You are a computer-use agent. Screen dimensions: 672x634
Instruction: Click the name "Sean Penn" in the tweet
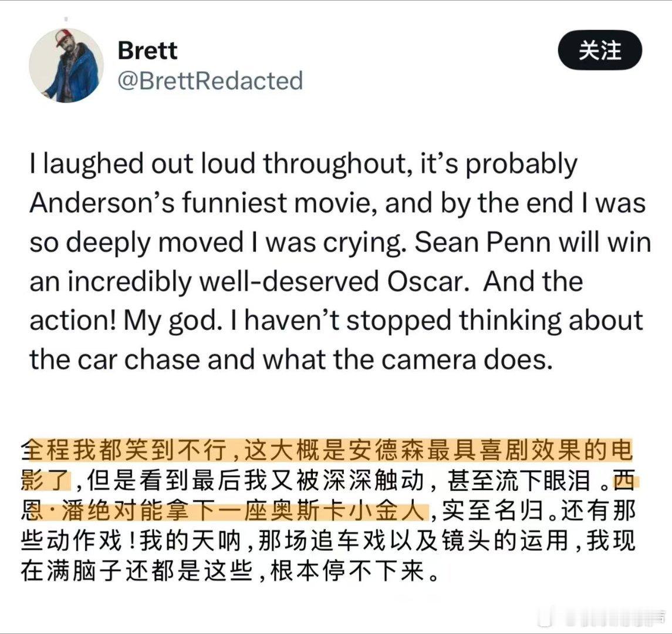(482, 242)
